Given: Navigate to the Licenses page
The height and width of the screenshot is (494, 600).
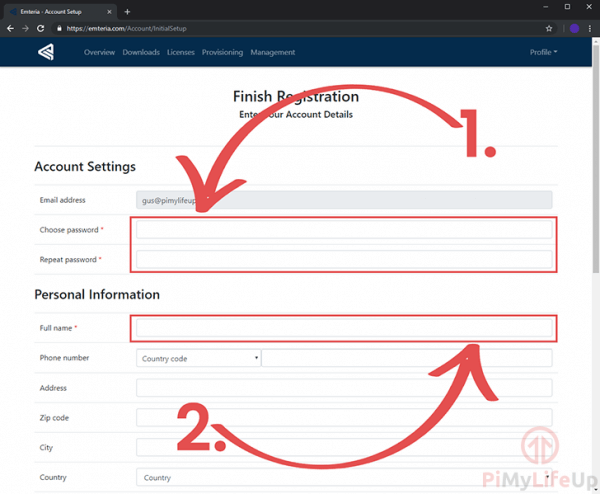Looking at the screenshot, I should click(181, 52).
